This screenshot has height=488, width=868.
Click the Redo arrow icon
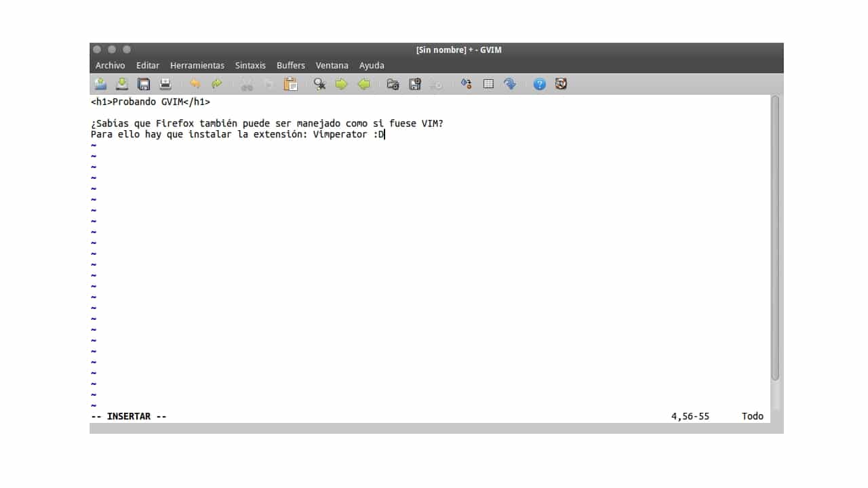point(217,84)
